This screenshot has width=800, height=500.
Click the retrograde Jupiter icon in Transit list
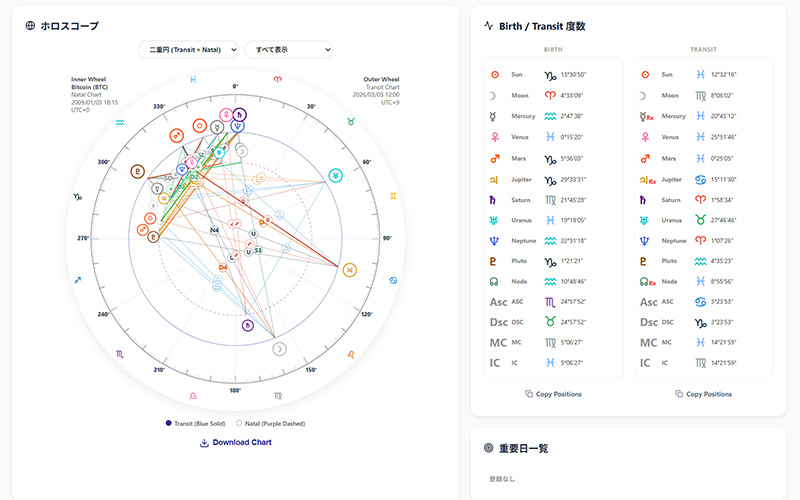(648, 178)
